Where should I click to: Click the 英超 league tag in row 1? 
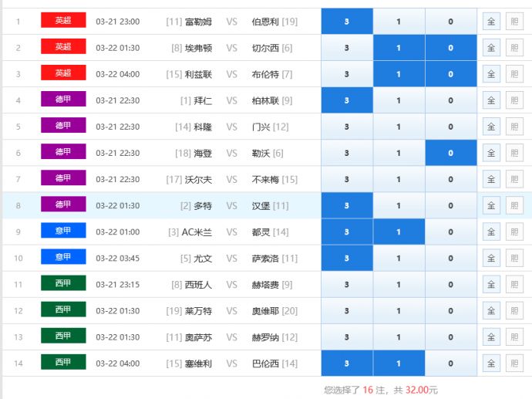click(x=63, y=21)
